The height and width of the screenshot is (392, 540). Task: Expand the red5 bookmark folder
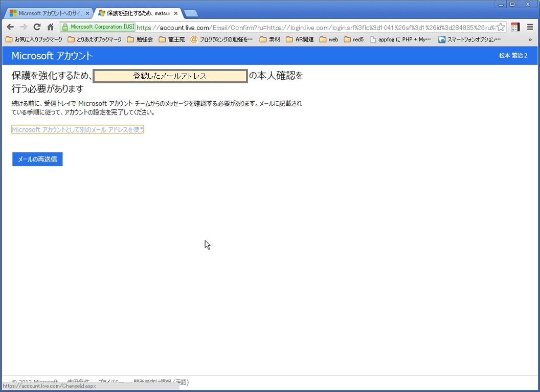pyautogui.click(x=354, y=39)
